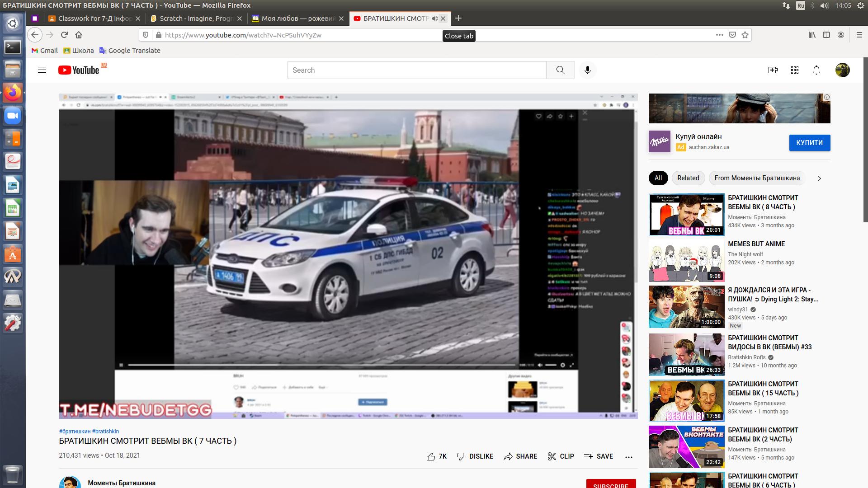
Task: Open YouTube hamburger guide menu
Action: click(42, 70)
